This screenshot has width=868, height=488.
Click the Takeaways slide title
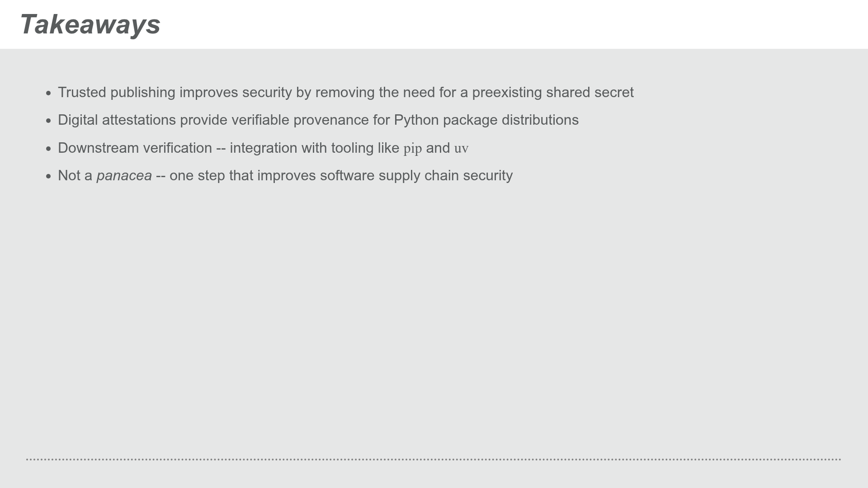click(x=90, y=24)
